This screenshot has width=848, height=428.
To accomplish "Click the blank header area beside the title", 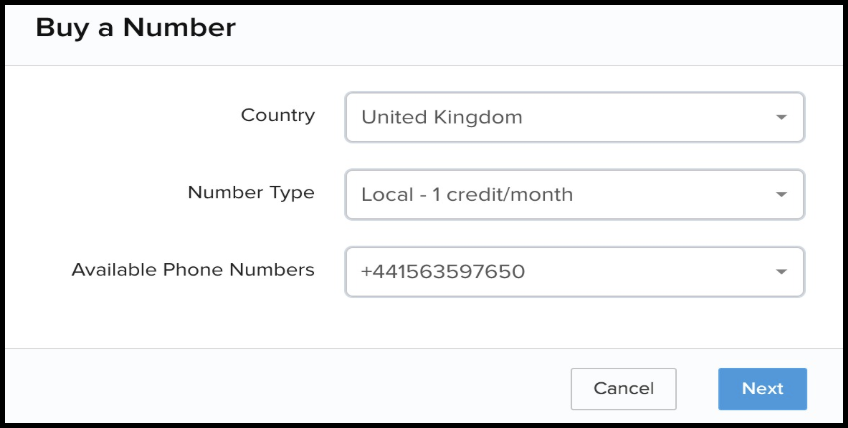I will [x=540, y=30].
